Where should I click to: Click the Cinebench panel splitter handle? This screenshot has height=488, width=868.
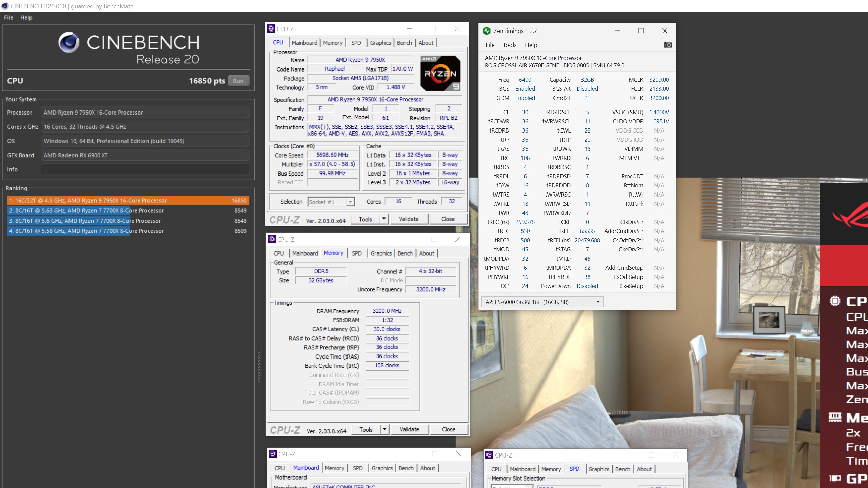pyautogui.click(x=259, y=367)
